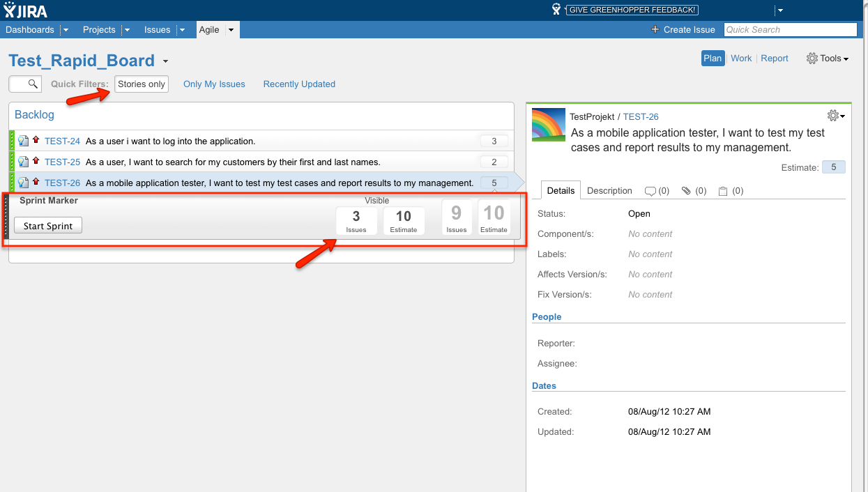Image resolution: width=868 pixels, height=492 pixels.
Task: Click the JIRA logo
Action: coord(25,10)
